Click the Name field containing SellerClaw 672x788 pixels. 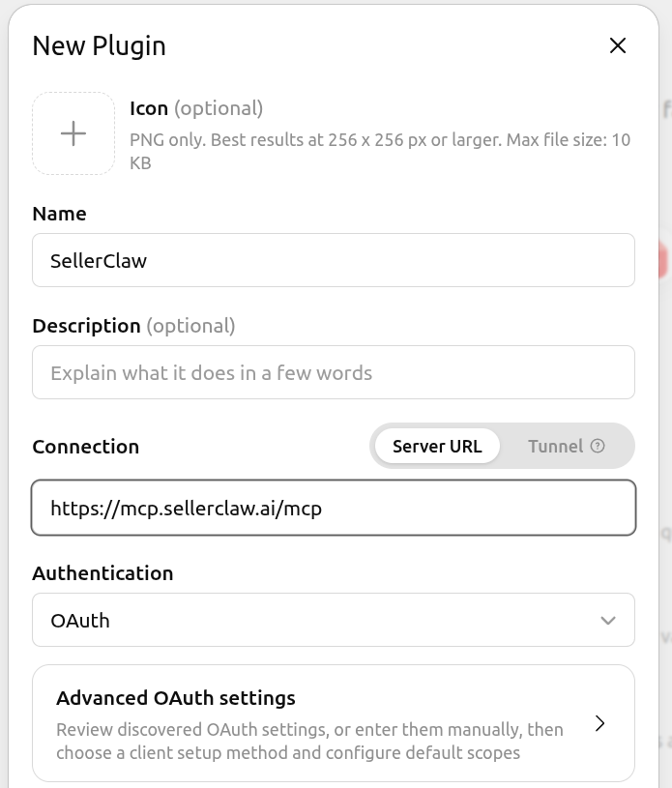[334, 260]
